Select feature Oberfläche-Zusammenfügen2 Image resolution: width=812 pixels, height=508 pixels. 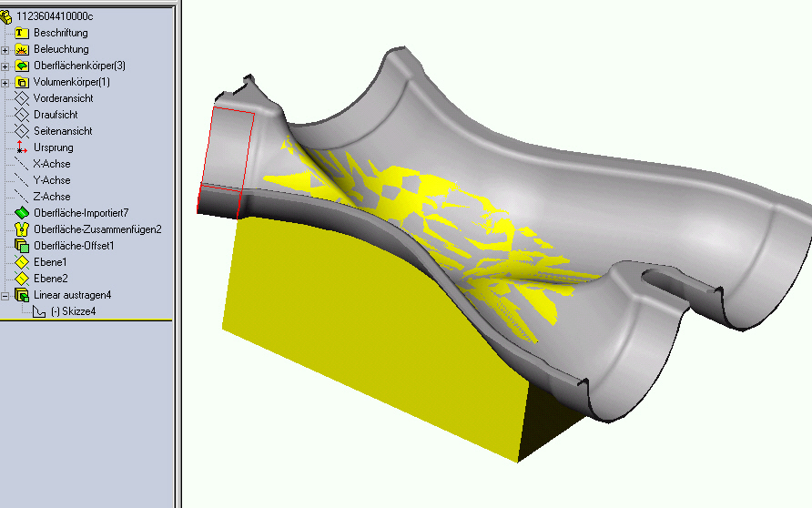(x=97, y=229)
